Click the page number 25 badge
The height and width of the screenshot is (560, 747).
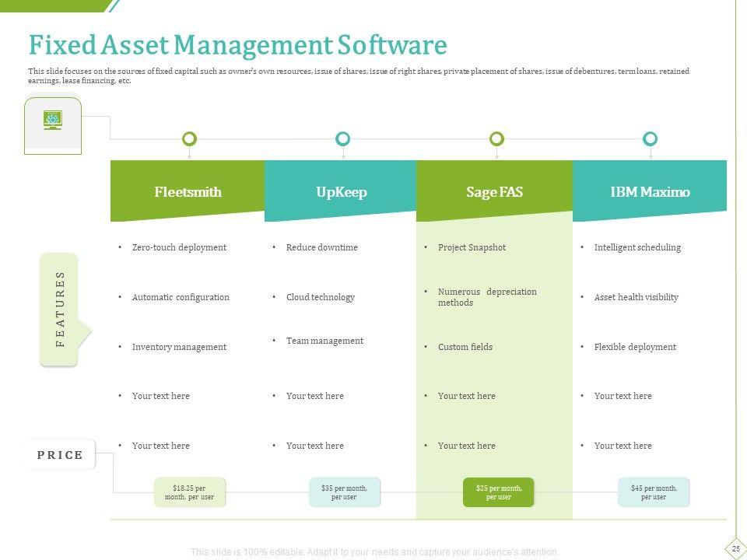click(735, 548)
